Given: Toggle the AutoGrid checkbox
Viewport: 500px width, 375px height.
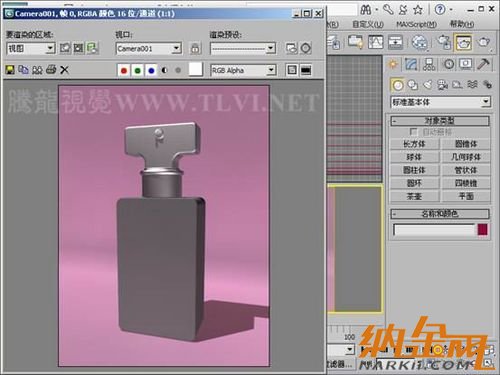Looking at the screenshot, I should (413, 132).
